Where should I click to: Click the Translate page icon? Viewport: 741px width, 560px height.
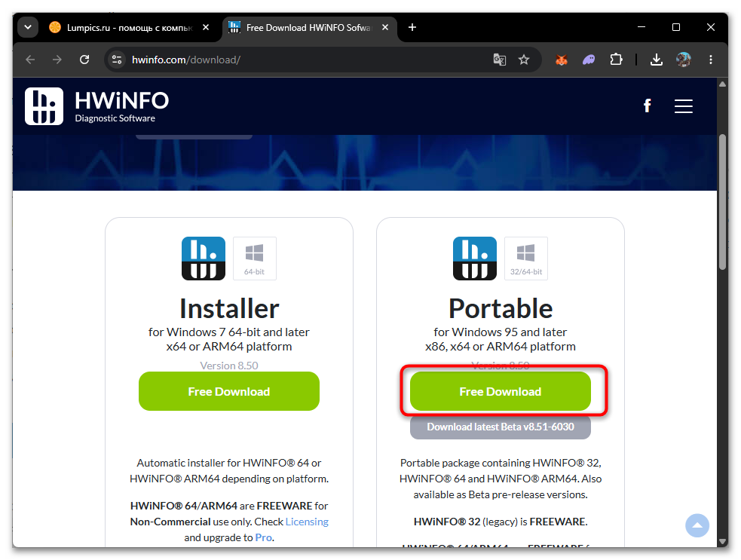click(500, 60)
